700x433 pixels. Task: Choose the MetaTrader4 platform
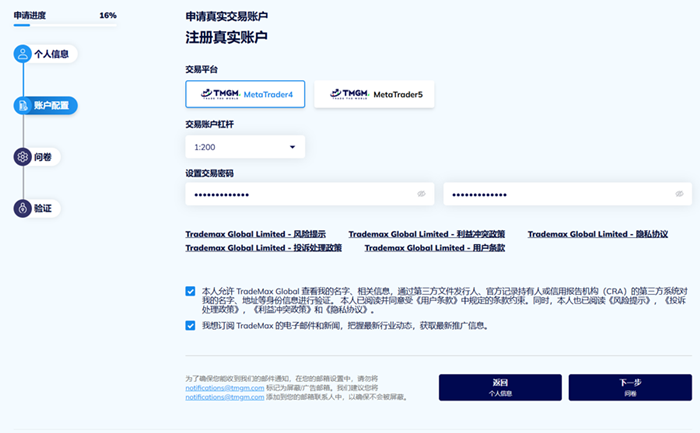click(245, 94)
